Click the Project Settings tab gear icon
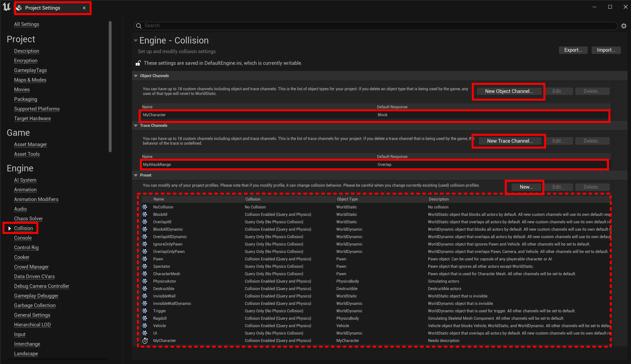 (19, 8)
